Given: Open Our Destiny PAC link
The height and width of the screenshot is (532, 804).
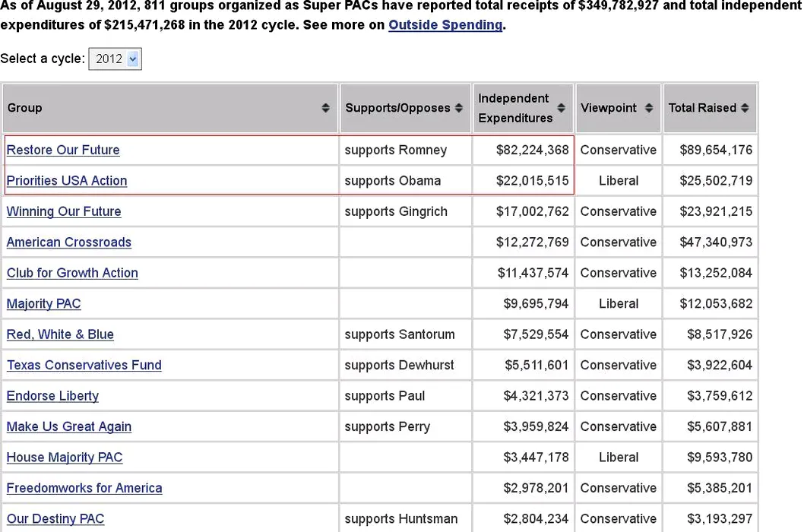Looking at the screenshot, I should click(55, 519).
